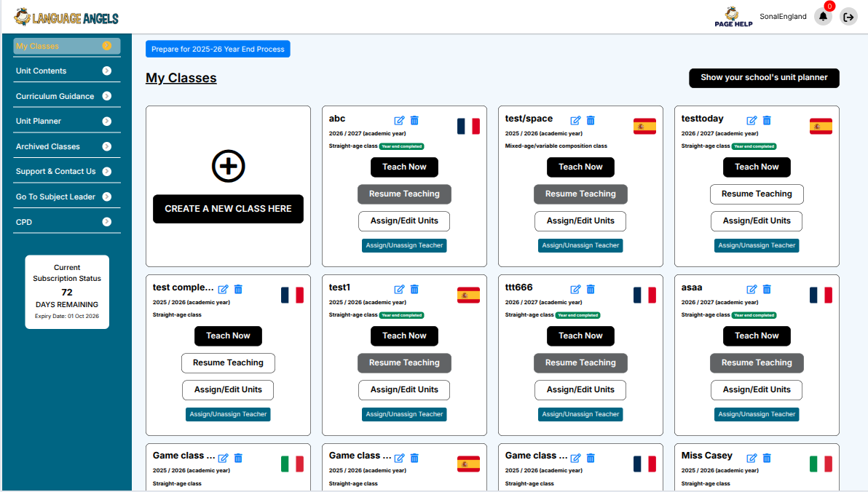
Task: Assign/Edit Units for test/space class
Action: (x=580, y=221)
